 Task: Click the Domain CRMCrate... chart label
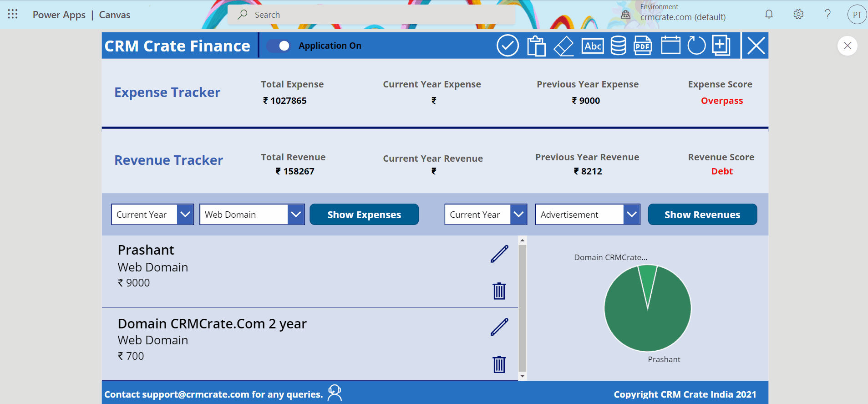pyautogui.click(x=610, y=257)
